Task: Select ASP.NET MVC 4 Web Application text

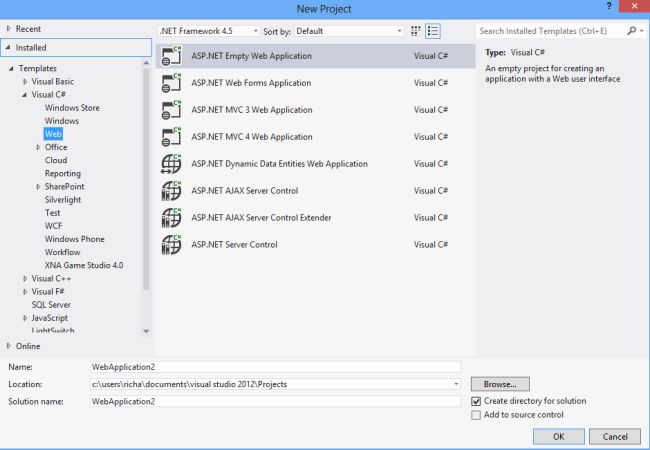Action: pos(252,137)
